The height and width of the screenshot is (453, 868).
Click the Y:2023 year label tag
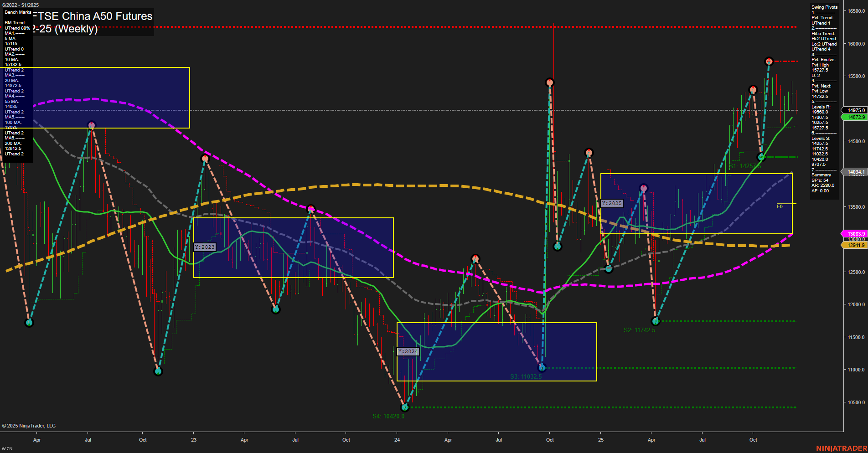pyautogui.click(x=204, y=247)
